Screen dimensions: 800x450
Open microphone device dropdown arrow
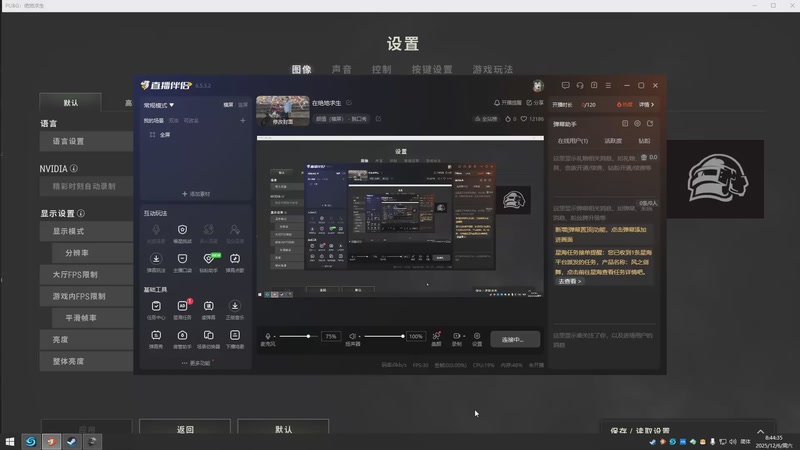(x=274, y=337)
